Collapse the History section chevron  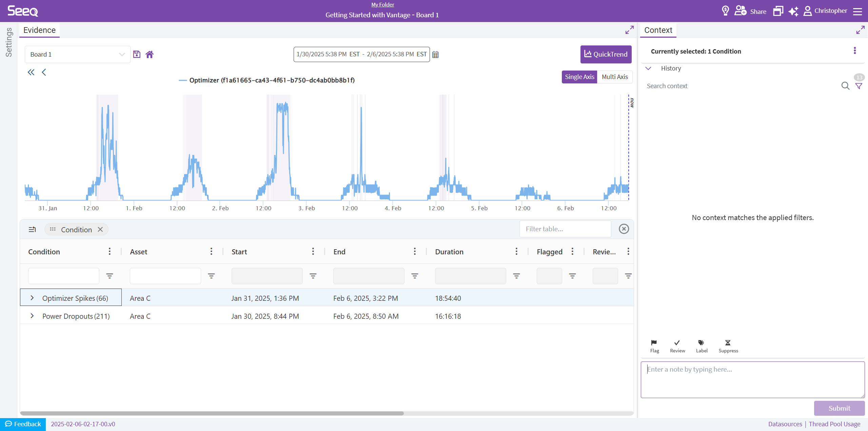(648, 68)
